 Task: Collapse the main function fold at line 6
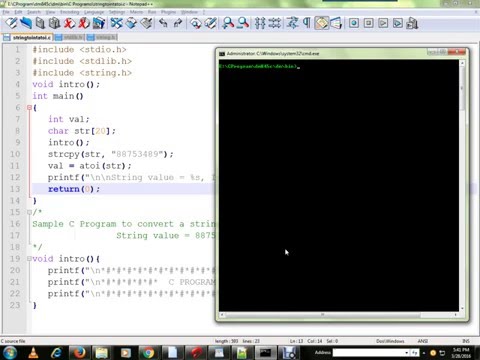[x=29, y=107]
